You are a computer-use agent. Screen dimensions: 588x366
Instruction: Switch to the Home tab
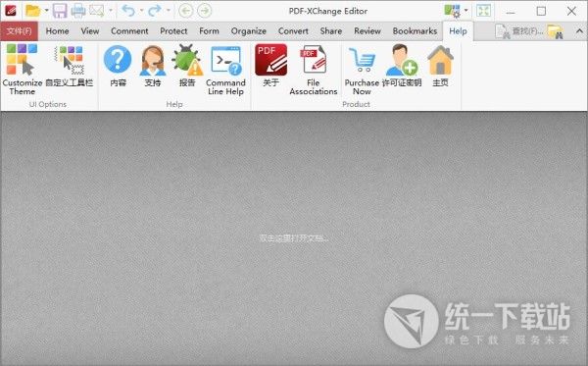pyautogui.click(x=57, y=31)
